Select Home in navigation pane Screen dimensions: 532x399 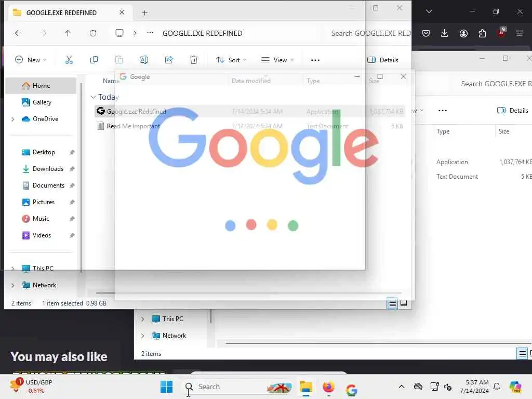click(41, 86)
